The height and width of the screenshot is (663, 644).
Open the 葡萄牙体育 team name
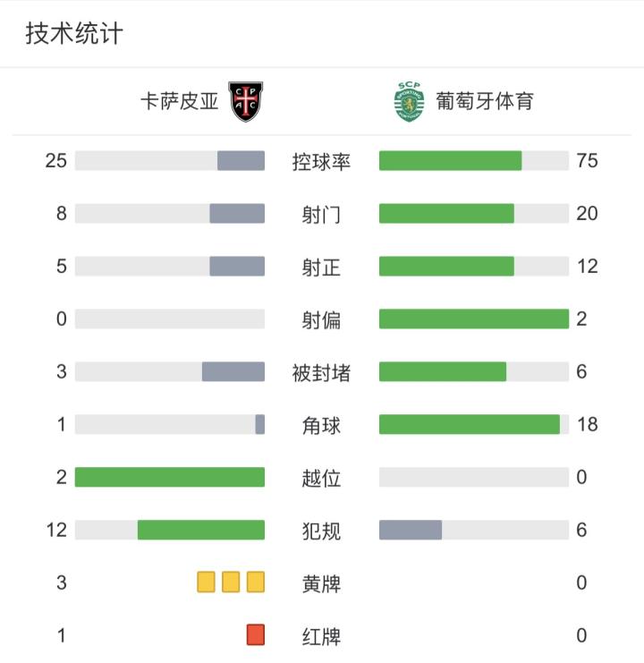click(485, 102)
